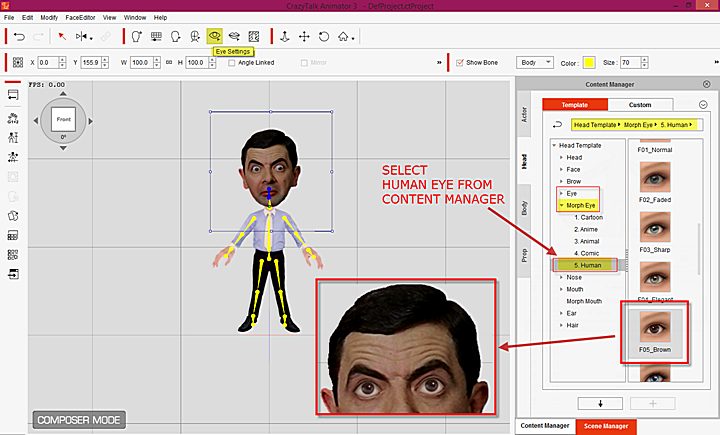Click the Redo arrow icon
Viewport: 720px width, 435px height.
38,36
